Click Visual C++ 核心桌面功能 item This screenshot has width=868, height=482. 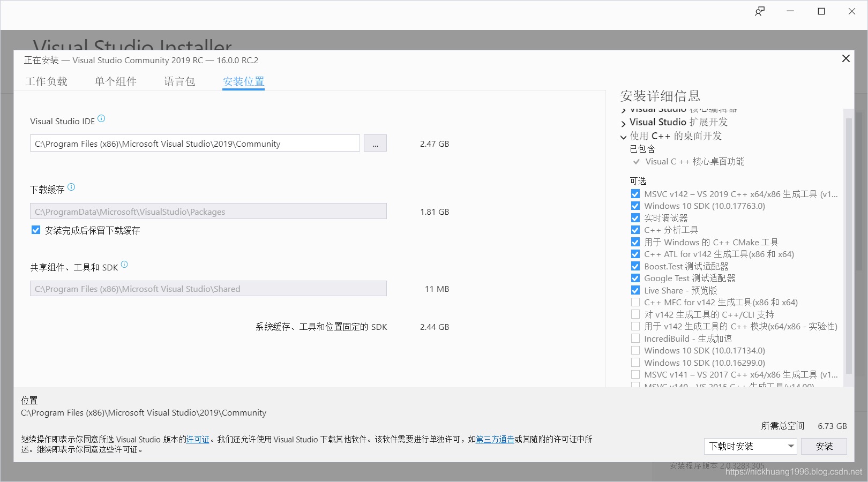point(695,161)
